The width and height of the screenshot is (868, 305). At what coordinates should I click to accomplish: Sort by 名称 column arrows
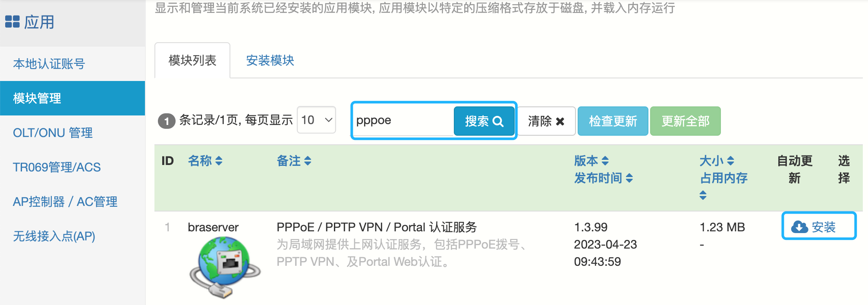pos(219,161)
